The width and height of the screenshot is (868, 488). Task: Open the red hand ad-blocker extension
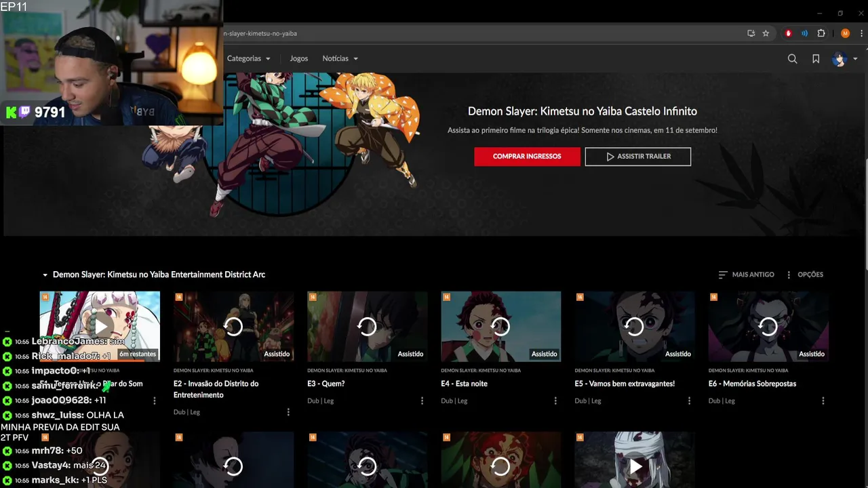788,33
